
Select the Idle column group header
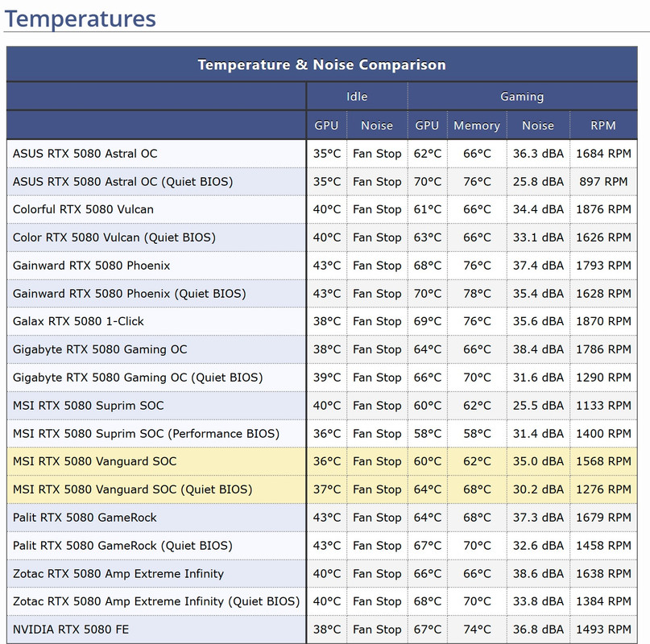pos(357,97)
